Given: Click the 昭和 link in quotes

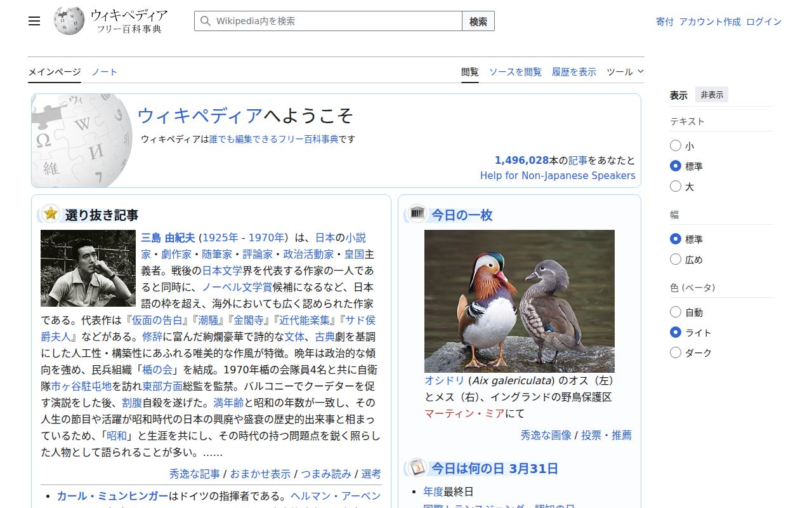Looking at the screenshot, I should [117, 436].
